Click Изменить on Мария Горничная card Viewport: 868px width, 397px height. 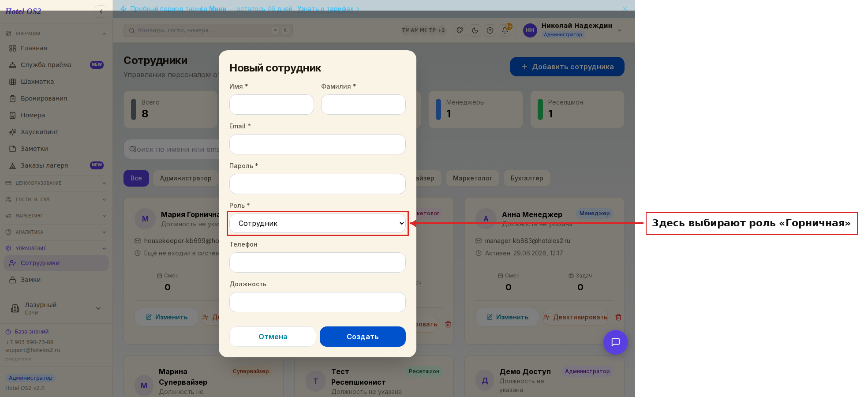[166, 317]
